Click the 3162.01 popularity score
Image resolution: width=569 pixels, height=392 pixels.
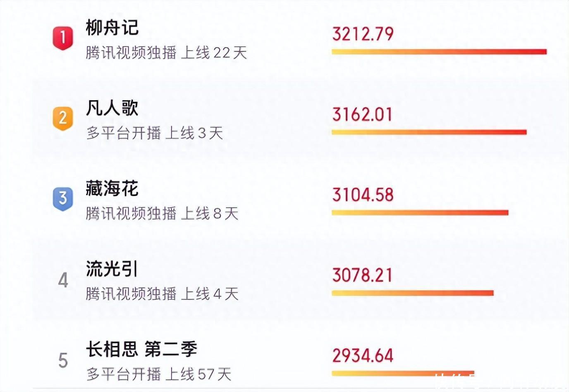[362, 115]
